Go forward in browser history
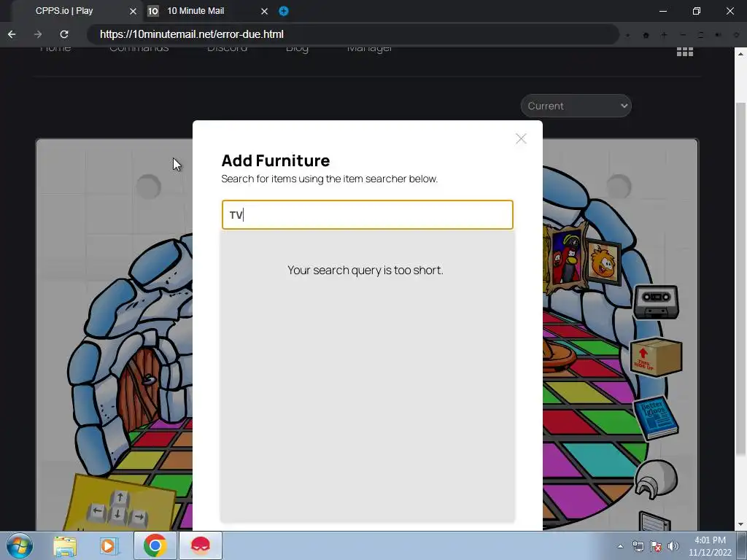This screenshot has width=747, height=560. (x=38, y=34)
